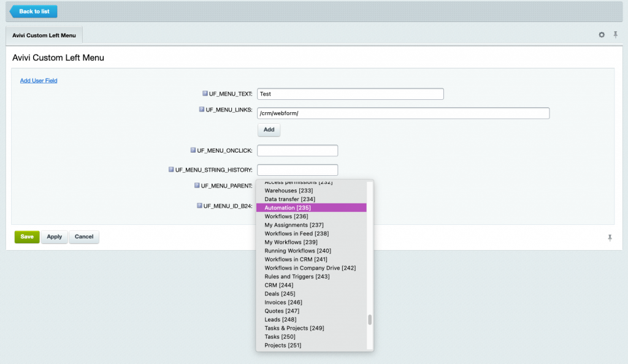Select Quotes [247] option
Image resolution: width=628 pixels, height=364 pixels.
pos(312,311)
